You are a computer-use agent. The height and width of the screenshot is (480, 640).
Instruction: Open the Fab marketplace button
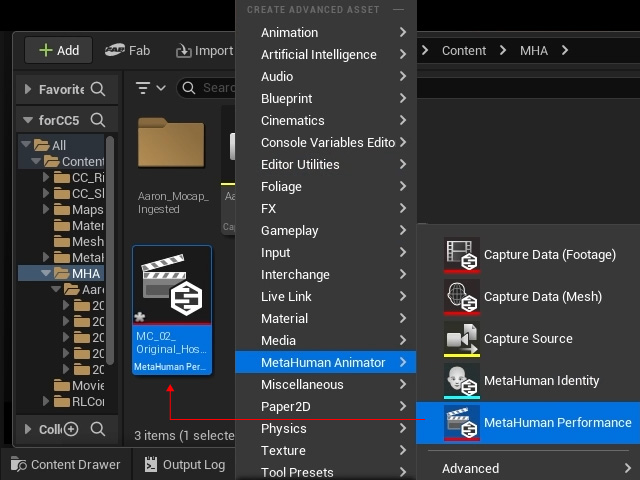pos(127,50)
